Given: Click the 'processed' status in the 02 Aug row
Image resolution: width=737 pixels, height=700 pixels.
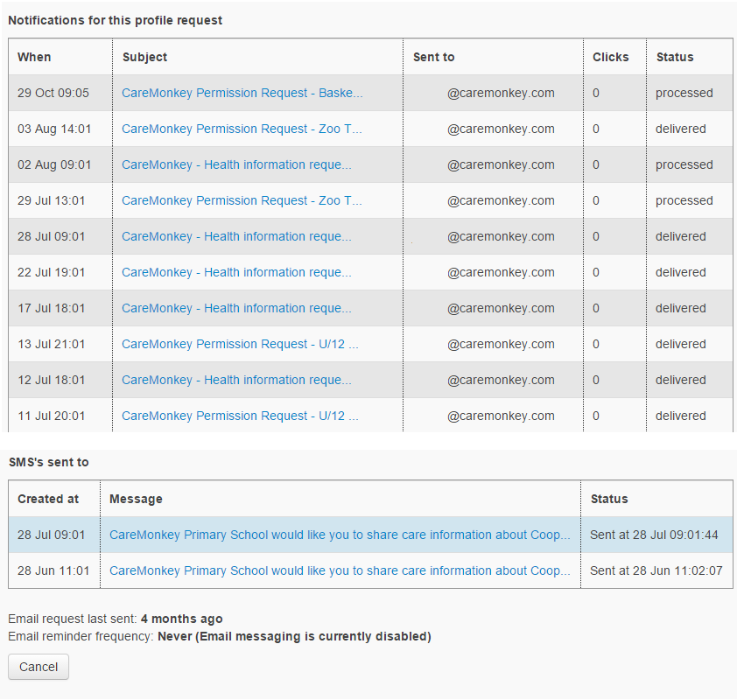Looking at the screenshot, I should (684, 164).
